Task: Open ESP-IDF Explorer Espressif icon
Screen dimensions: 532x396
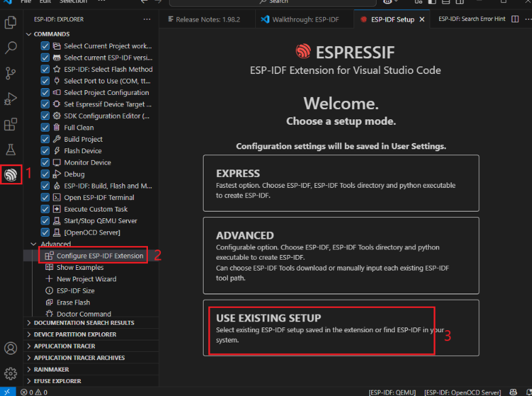Action: [11, 175]
